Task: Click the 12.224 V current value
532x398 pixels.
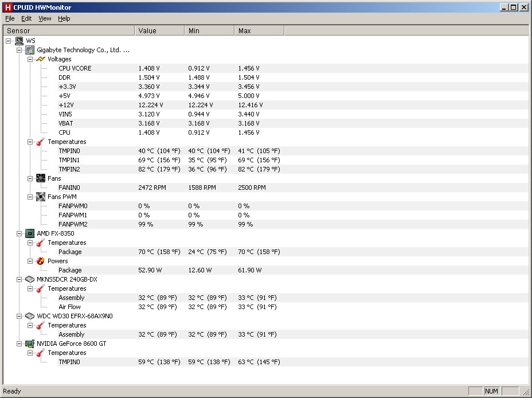Action: click(151, 105)
